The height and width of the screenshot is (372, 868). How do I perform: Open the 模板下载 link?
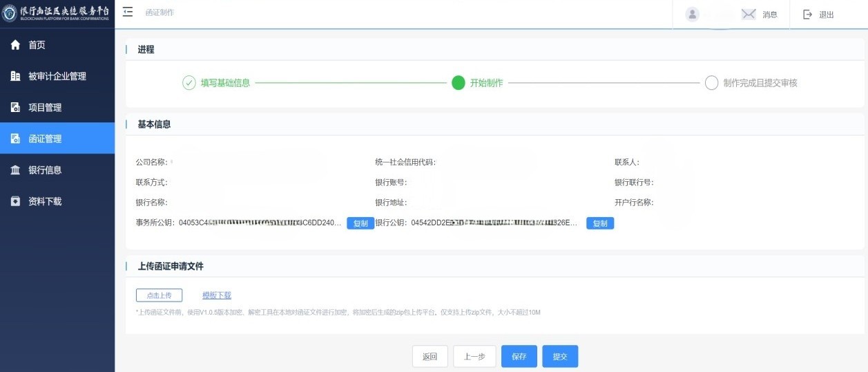click(217, 295)
